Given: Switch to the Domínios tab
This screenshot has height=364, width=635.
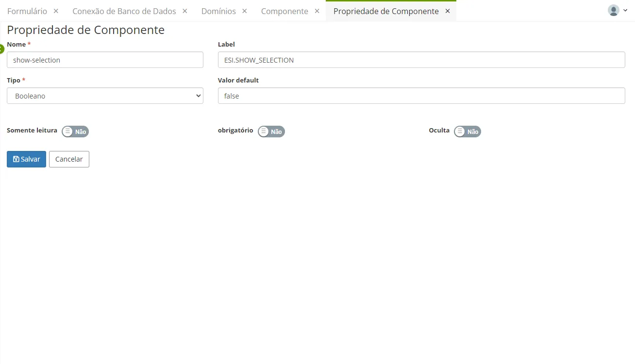Looking at the screenshot, I should pos(218,11).
